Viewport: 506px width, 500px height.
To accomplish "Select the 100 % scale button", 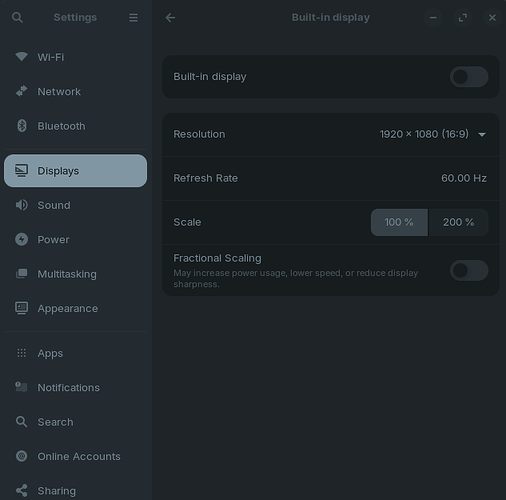I will 399,222.
